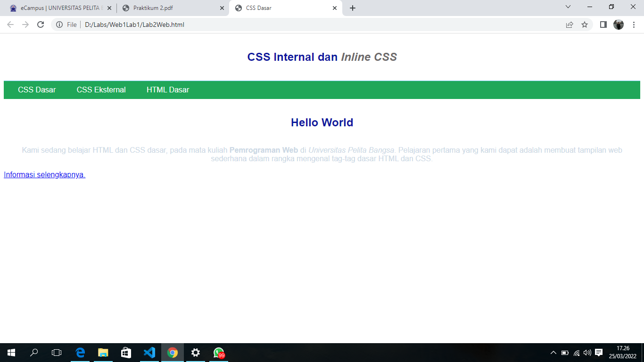Open the Chrome profile avatar
Image resolution: width=644 pixels, height=362 pixels.
pos(619,25)
